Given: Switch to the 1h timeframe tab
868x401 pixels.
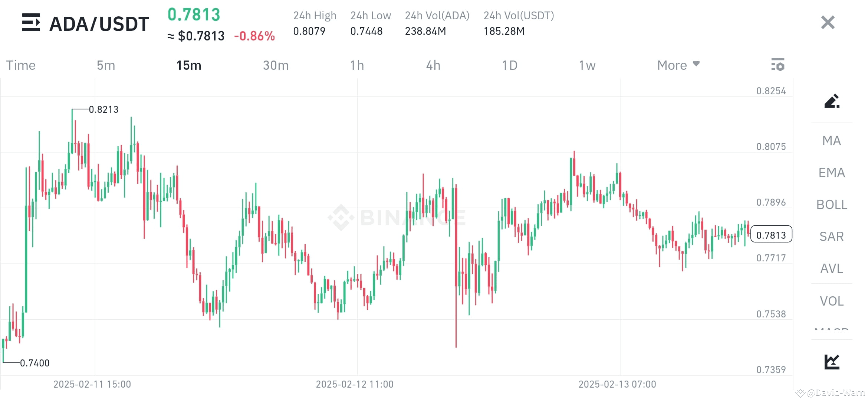Looking at the screenshot, I should point(357,65).
